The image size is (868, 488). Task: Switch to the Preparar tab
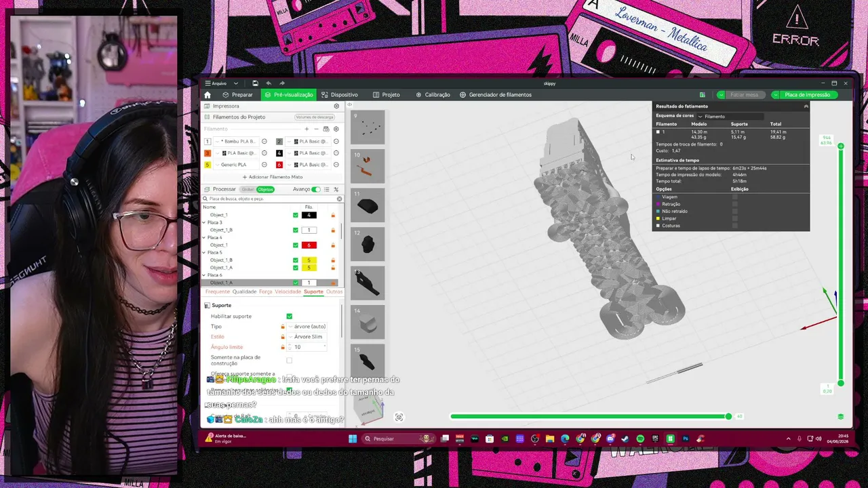[x=238, y=95]
